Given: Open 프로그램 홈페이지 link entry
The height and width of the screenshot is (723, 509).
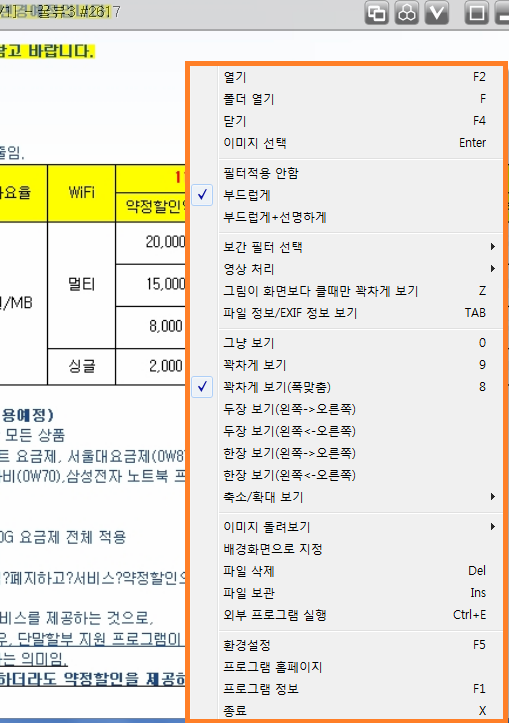Looking at the screenshot, I should click(361, 667).
